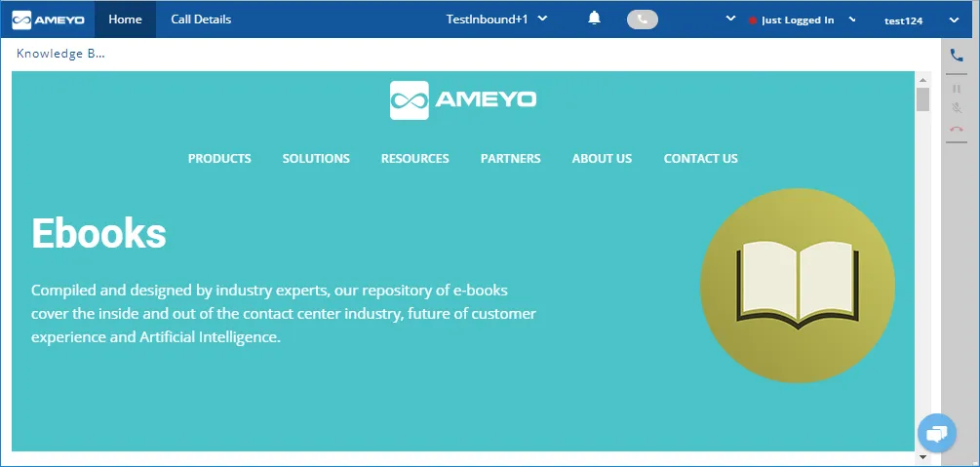The image size is (980, 467).
Task: Switch to the Home tab
Action: tap(125, 19)
